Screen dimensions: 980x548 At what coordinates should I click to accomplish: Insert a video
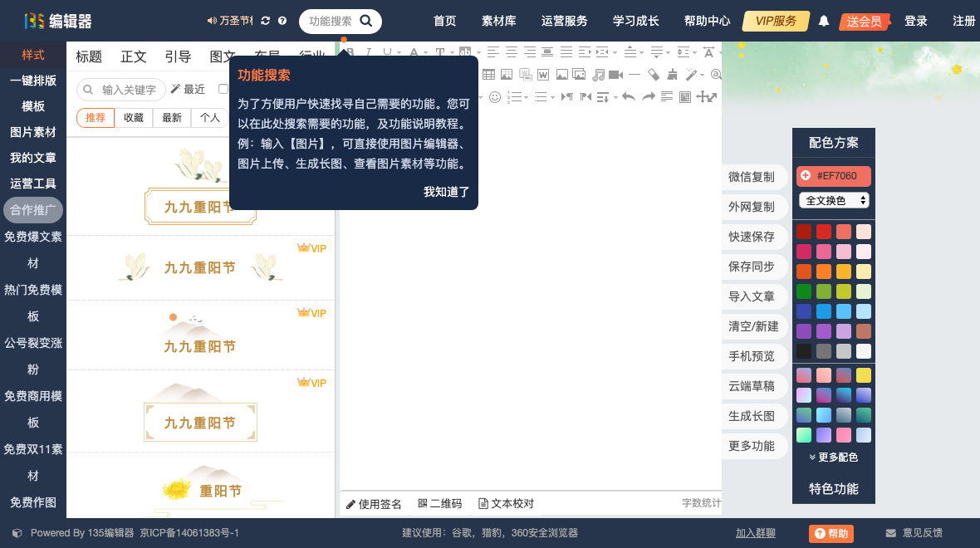[x=616, y=75]
